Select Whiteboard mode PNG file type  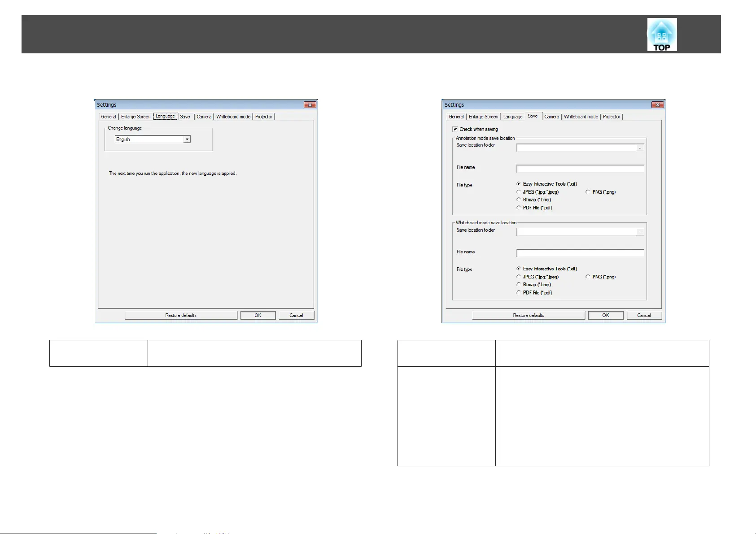coord(588,277)
